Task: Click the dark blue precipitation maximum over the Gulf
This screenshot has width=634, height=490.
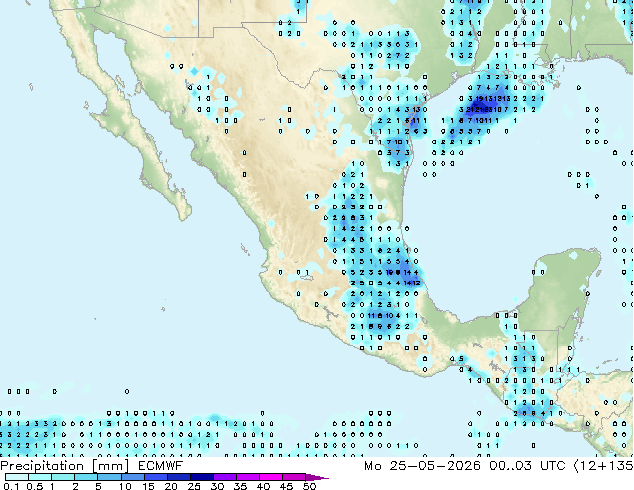Action: click(482, 107)
